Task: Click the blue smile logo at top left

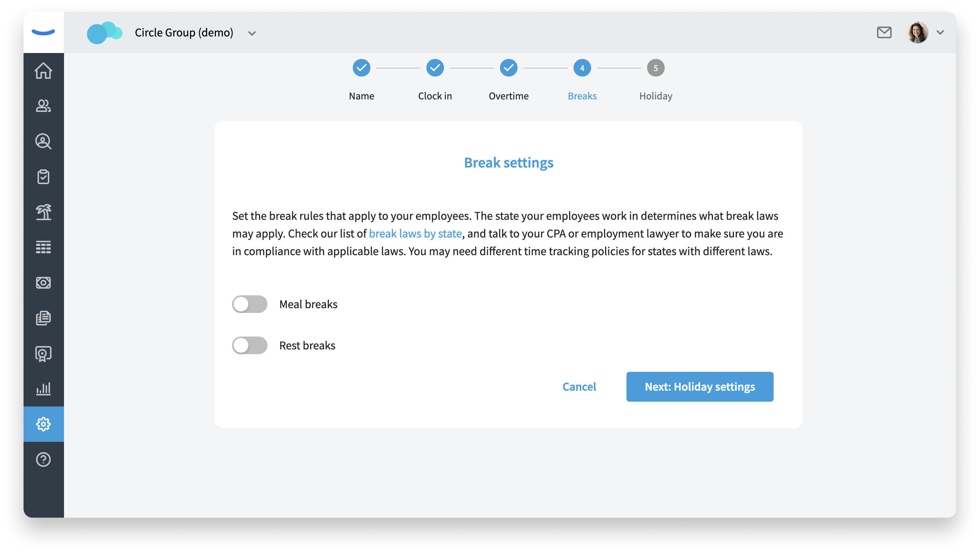Action: point(43,32)
